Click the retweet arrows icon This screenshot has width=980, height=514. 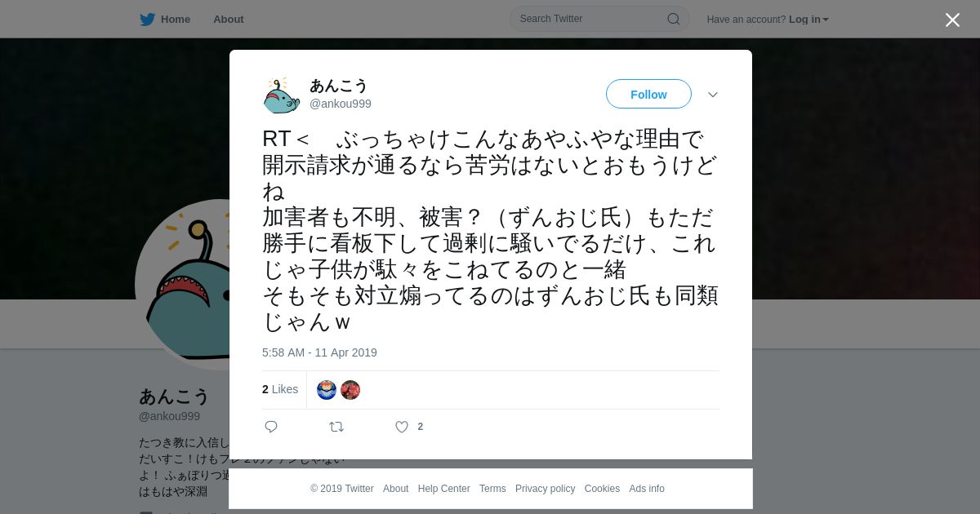(336, 427)
